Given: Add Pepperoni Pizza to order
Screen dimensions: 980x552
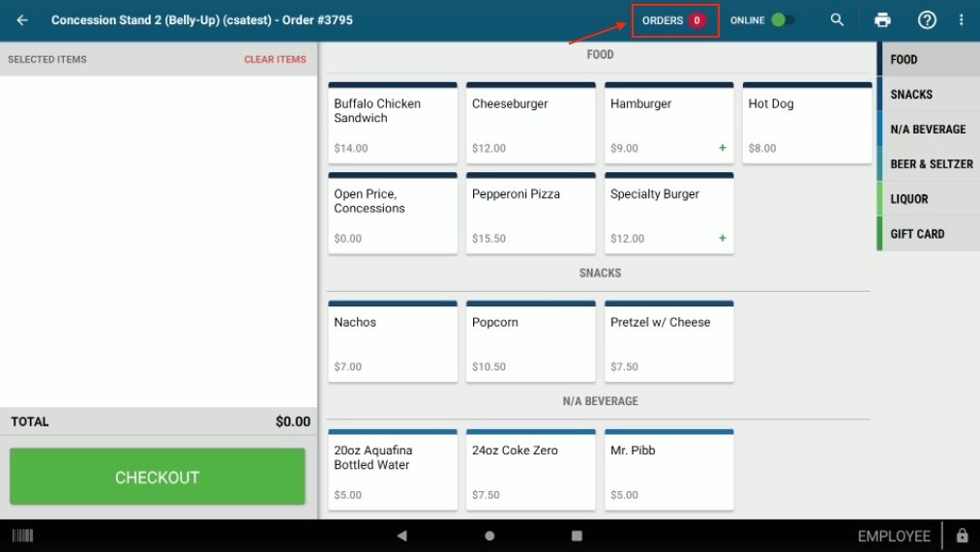Looking at the screenshot, I should 530,213.
